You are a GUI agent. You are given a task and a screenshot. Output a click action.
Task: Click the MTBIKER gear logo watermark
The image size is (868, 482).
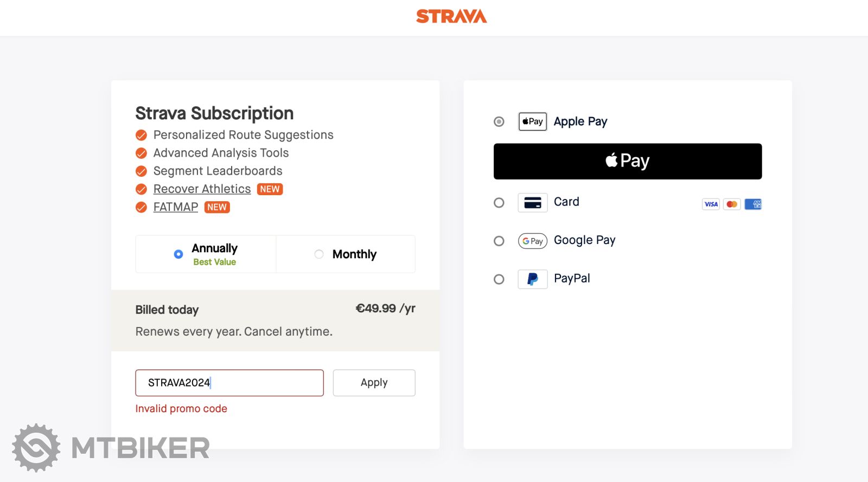click(x=36, y=448)
